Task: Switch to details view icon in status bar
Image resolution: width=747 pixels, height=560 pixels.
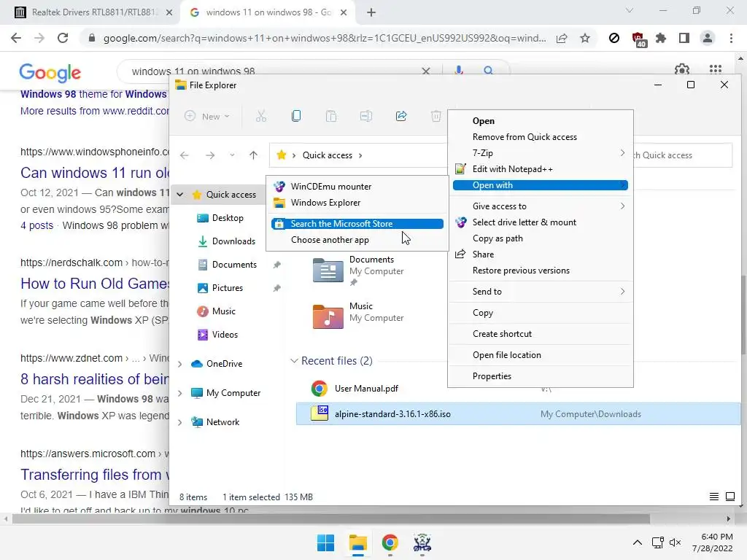Action: 713,497
